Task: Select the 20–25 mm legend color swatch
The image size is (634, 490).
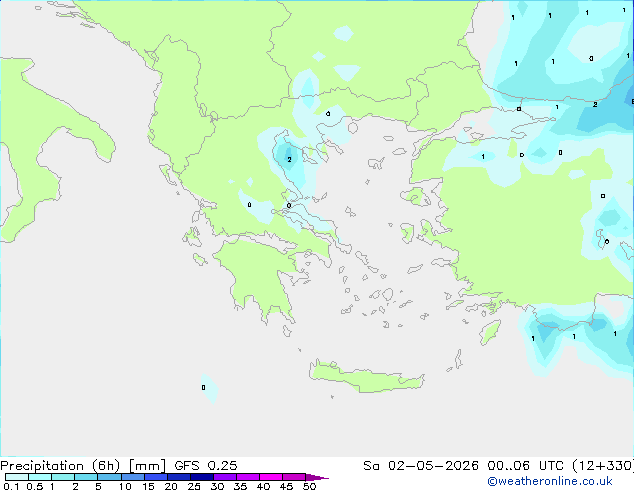Action: click(x=178, y=477)
